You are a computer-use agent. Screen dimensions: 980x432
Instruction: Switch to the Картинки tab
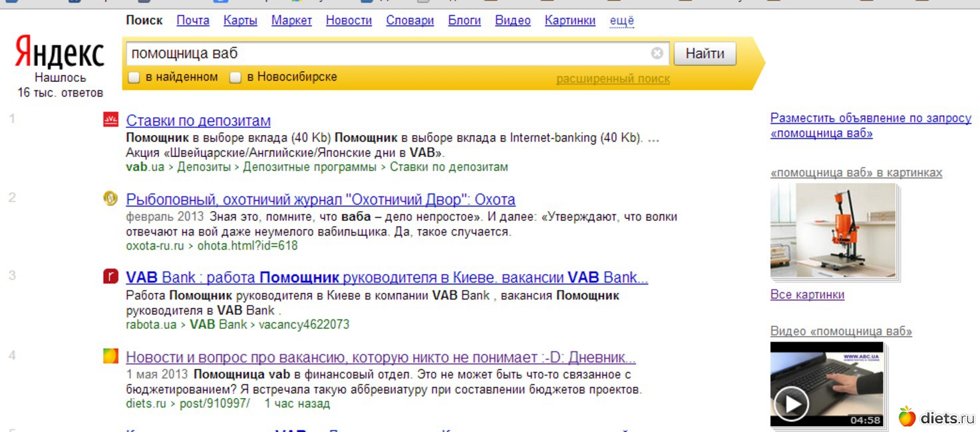[x=570, y=21]
